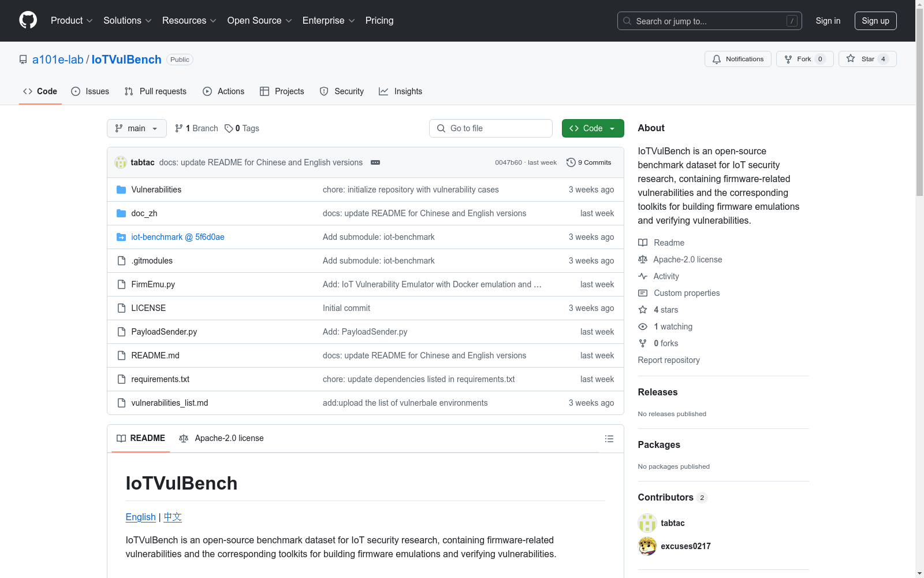Click the Report repository link

pos(669,360)
